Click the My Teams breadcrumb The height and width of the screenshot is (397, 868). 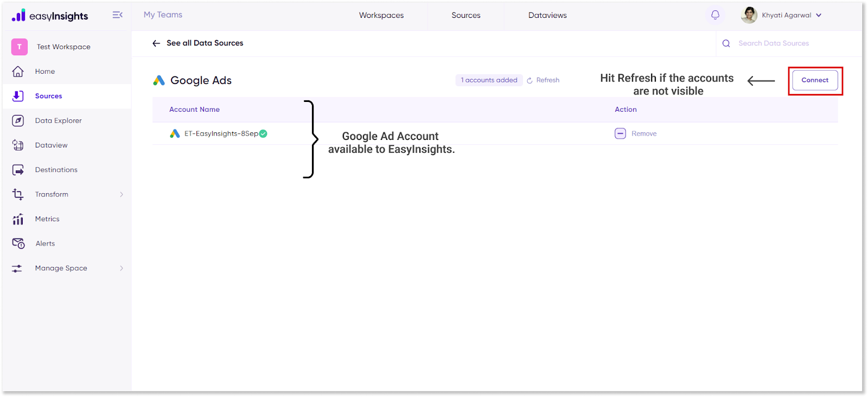(x=163, y=15)
